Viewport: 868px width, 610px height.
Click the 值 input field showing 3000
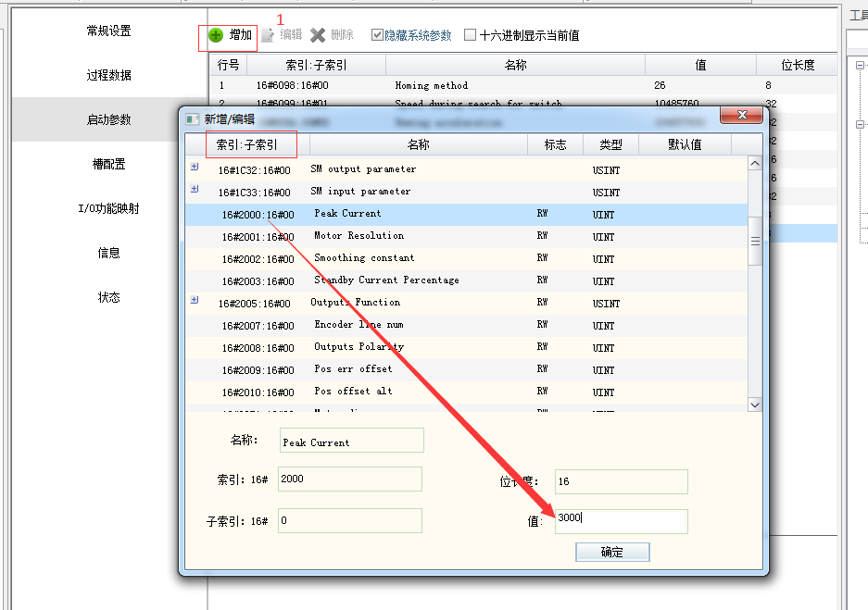pyautogui.click(x=621, y=521)
